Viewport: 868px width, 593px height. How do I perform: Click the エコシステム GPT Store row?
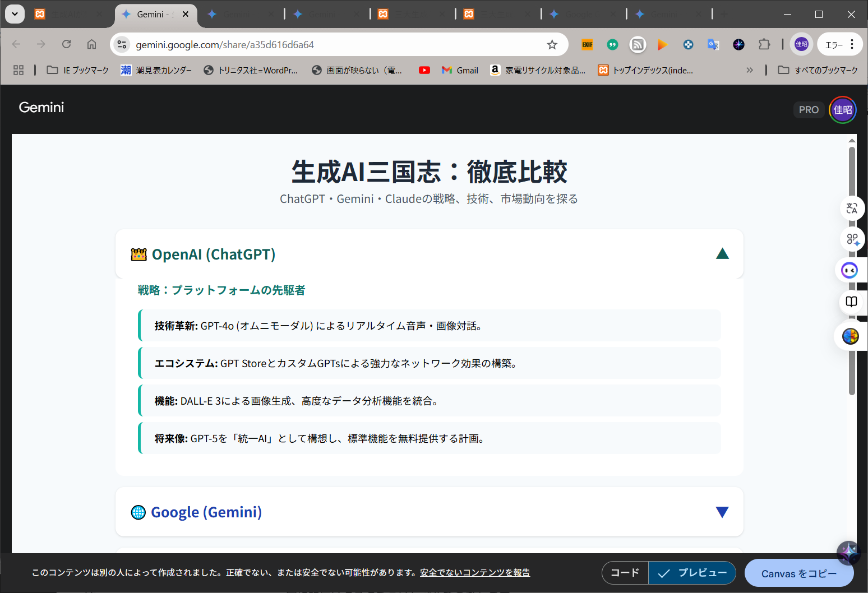430,363
